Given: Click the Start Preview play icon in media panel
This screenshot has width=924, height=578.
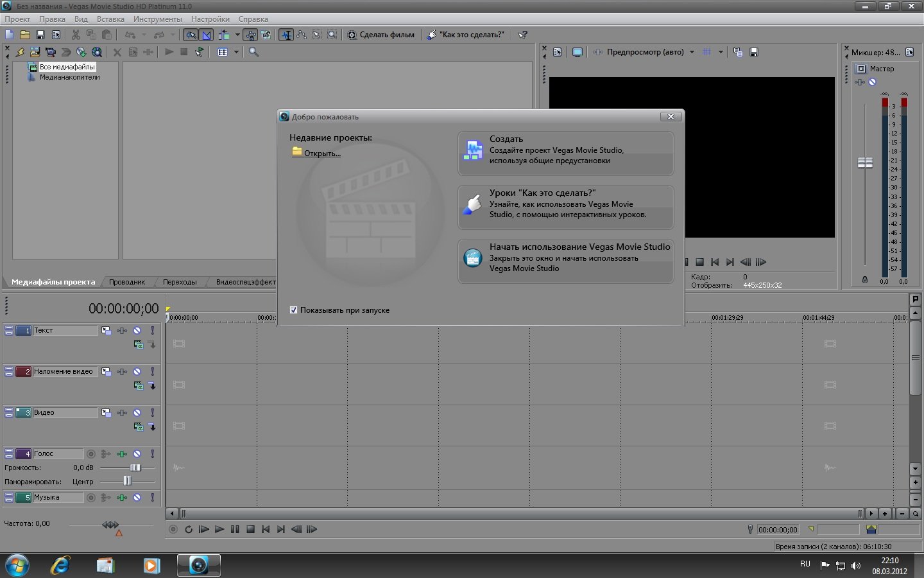Looking at the screenshot, I should point(169,52).
